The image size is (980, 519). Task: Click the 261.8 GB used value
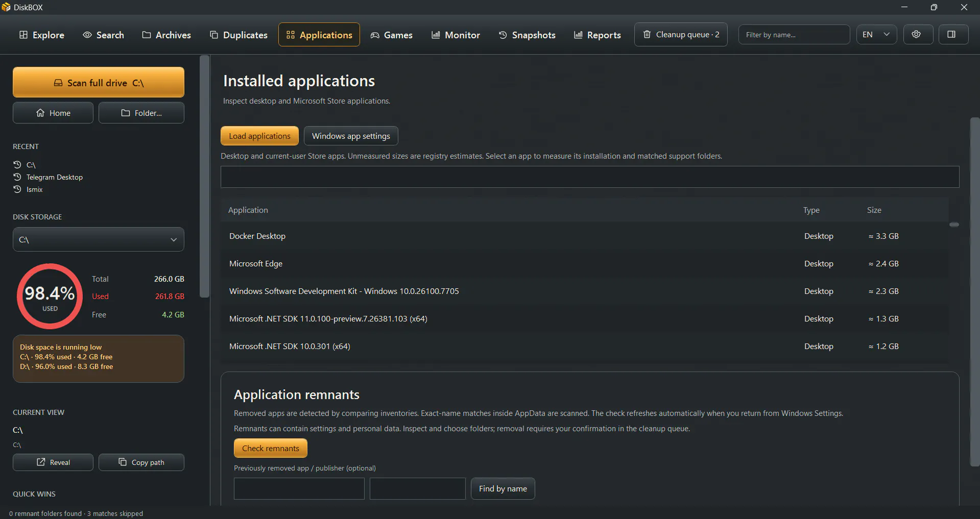pyautogui.click(x=170, y=296)
